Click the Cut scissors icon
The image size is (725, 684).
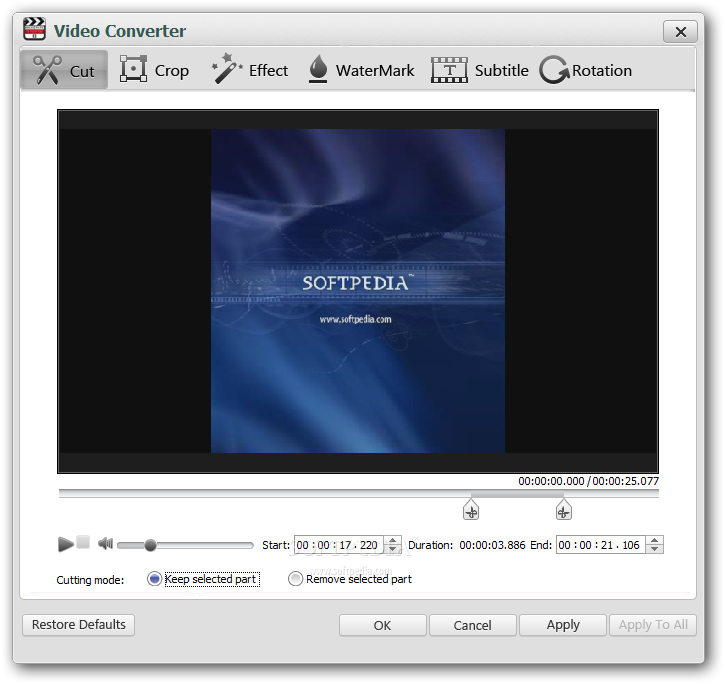coord(48,70)
